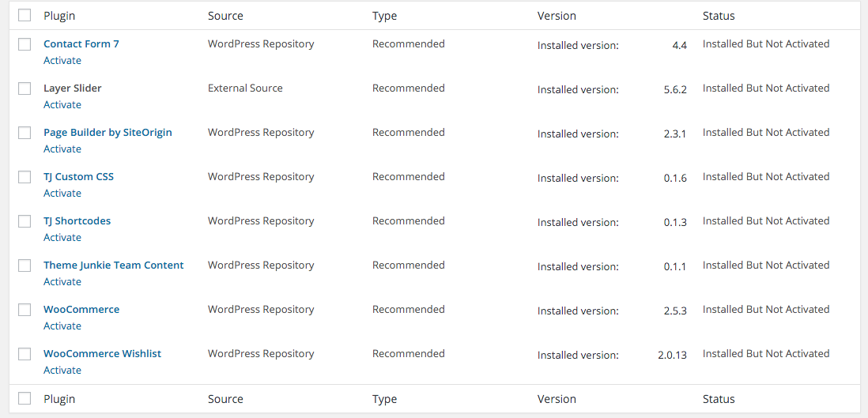Activate the TJ Custom CSS plugin
This screenshot has height=418, width=868.
pyautogui.click(x=62, y=194)
